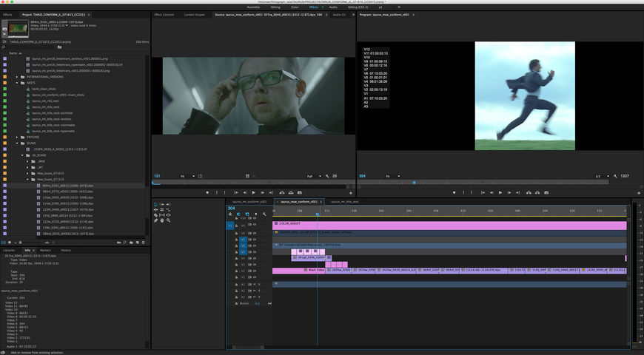
Task: Open the Program monitor wrench settings
Action: coord(616,176)
